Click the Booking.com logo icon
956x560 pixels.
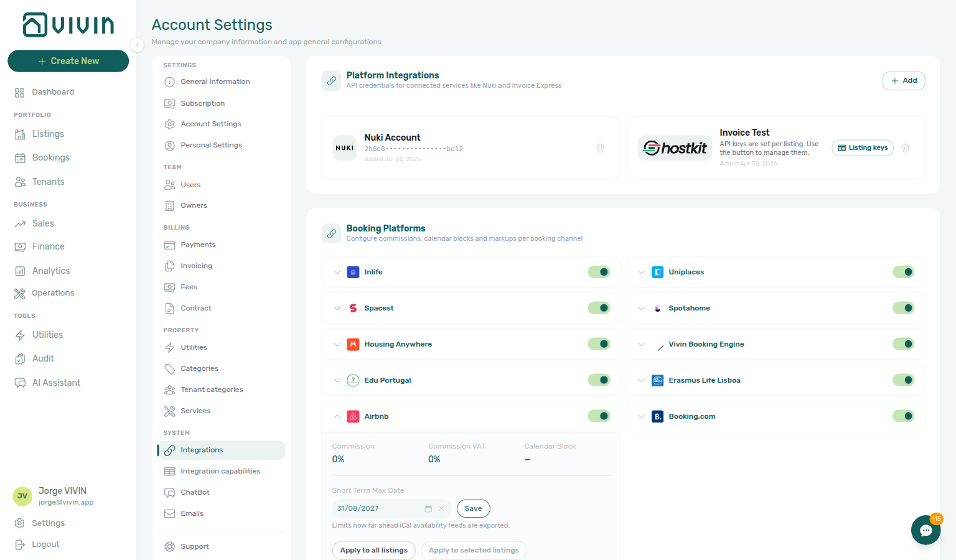pos(657,416)
